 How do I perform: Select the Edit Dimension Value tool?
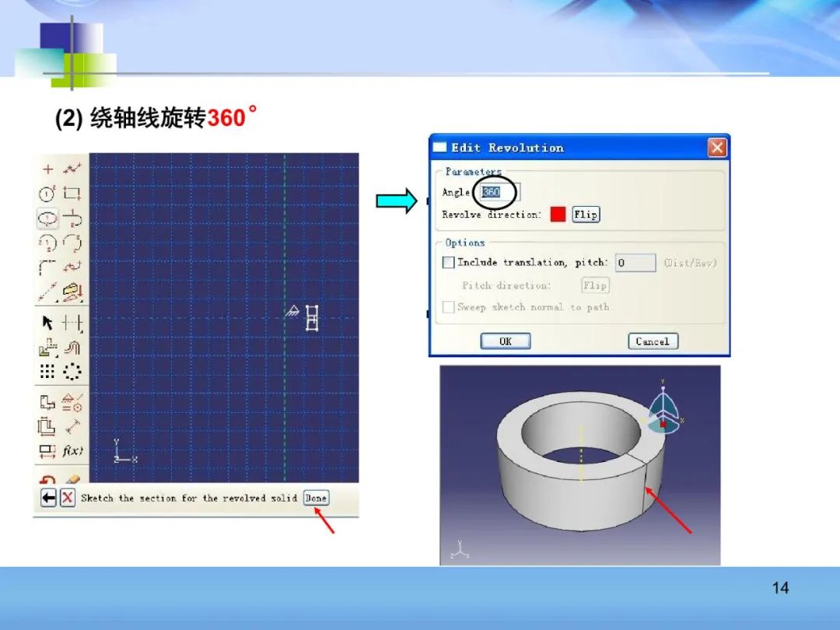click(x=47, y=451)
